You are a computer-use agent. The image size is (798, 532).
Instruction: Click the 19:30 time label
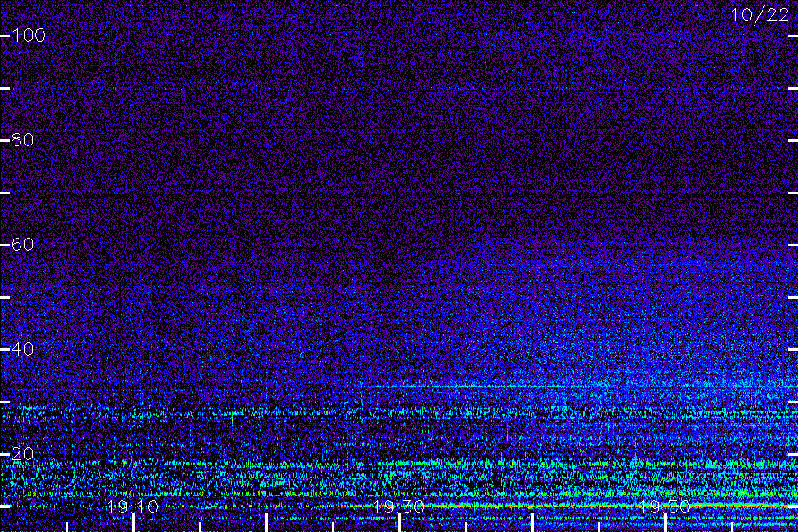(399, 506)
